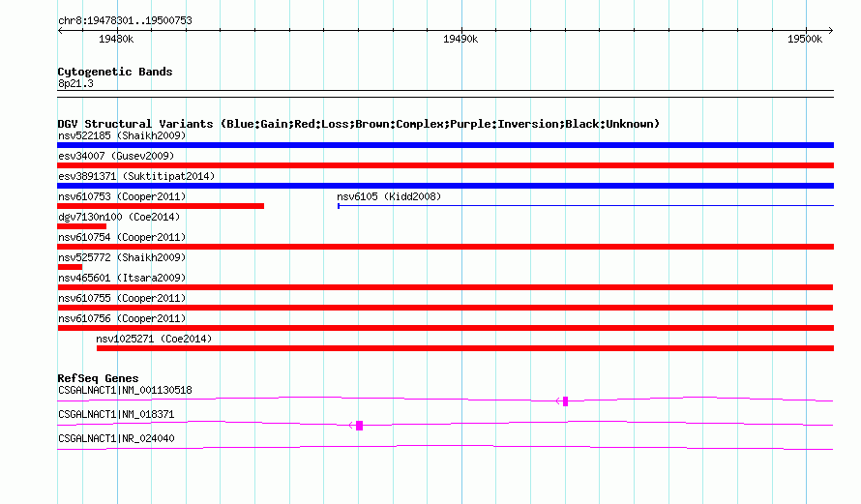Click the CSGALNACT1|NM_001130518 gene label
The height and width of the screenshot is (504, 861).
pos(125,391)
